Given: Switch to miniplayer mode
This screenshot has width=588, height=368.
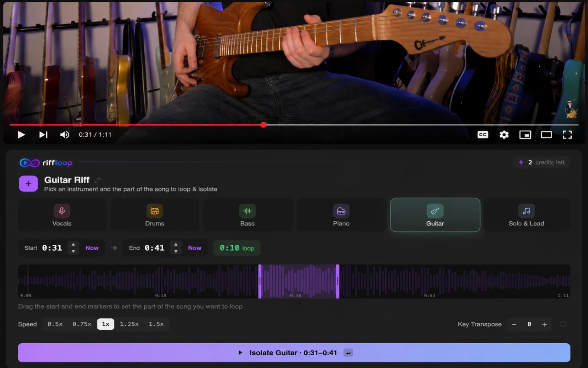Looking at the screenshot, I should click(525, 135).
